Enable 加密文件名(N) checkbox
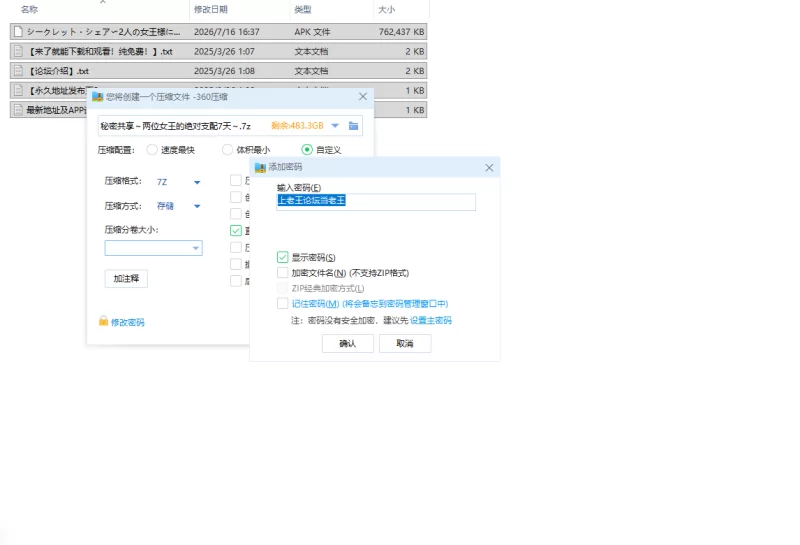This screenshot has width=800, height=545. (283, 272)
